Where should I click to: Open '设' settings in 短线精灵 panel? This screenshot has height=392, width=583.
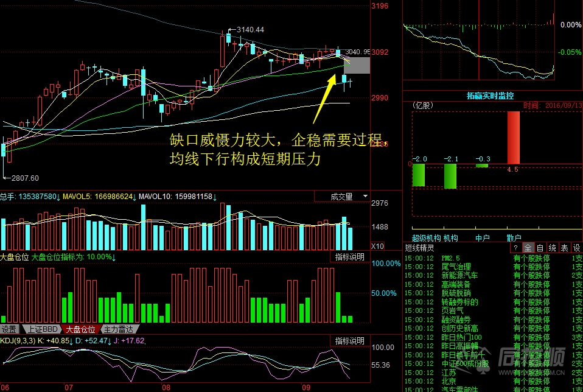tap(576, 248)
